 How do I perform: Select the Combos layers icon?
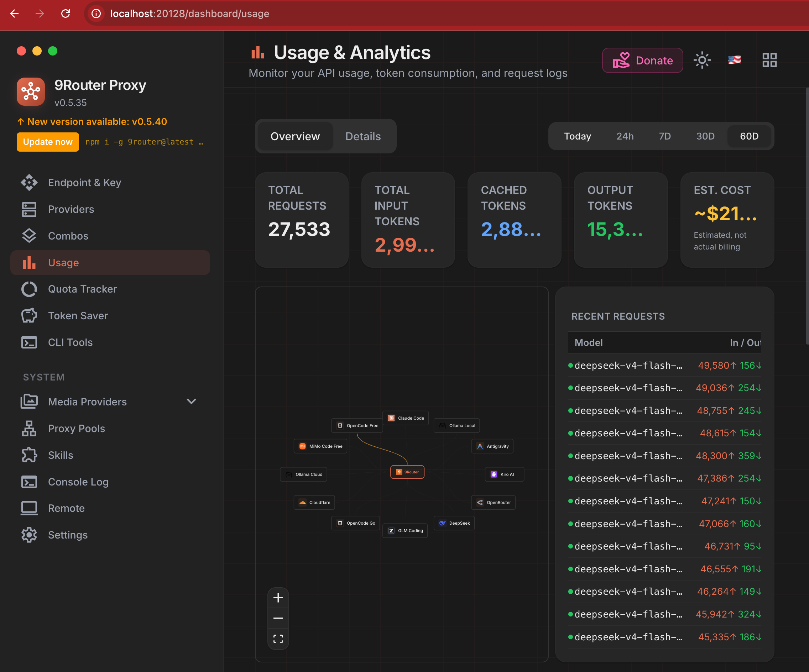pos(29,236)
